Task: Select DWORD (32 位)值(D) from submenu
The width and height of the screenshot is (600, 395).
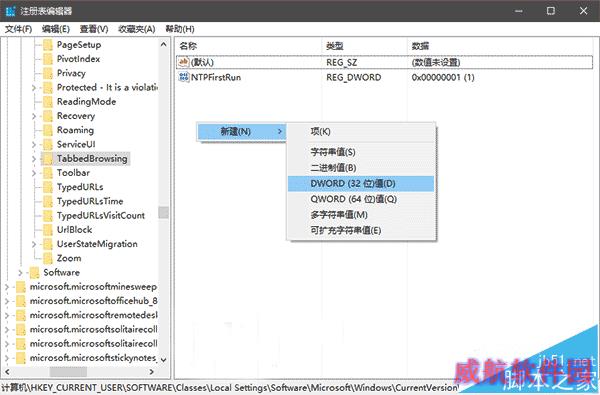Action: pyautogui.click(x=361, y=184)
